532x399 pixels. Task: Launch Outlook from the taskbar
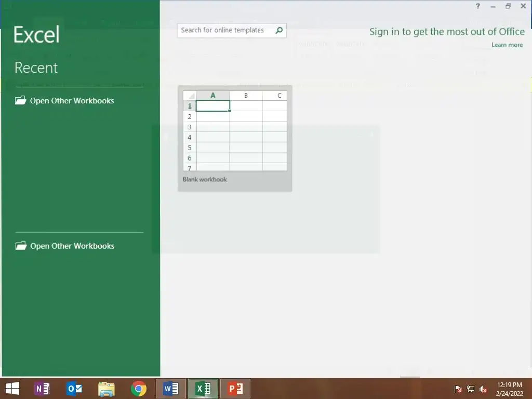pos(74,389)
